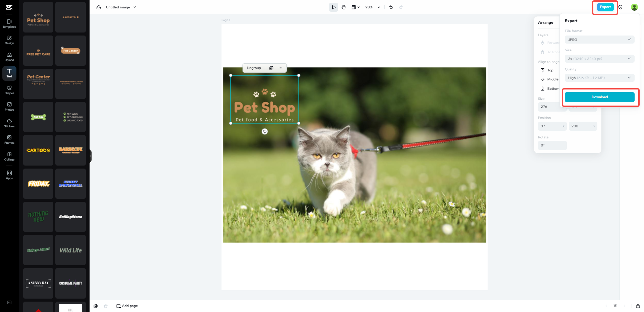Choose the Vintage Jeans text template

tap(38, 250)
